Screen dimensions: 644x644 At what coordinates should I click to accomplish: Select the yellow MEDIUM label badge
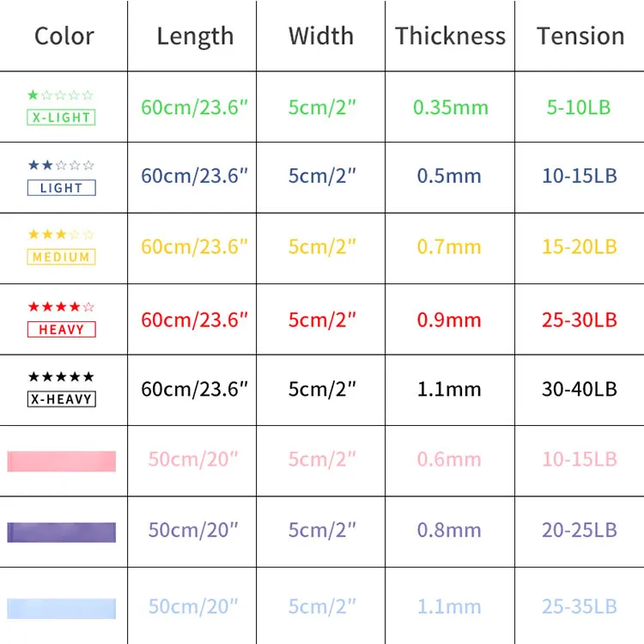[x=61, y=257]
